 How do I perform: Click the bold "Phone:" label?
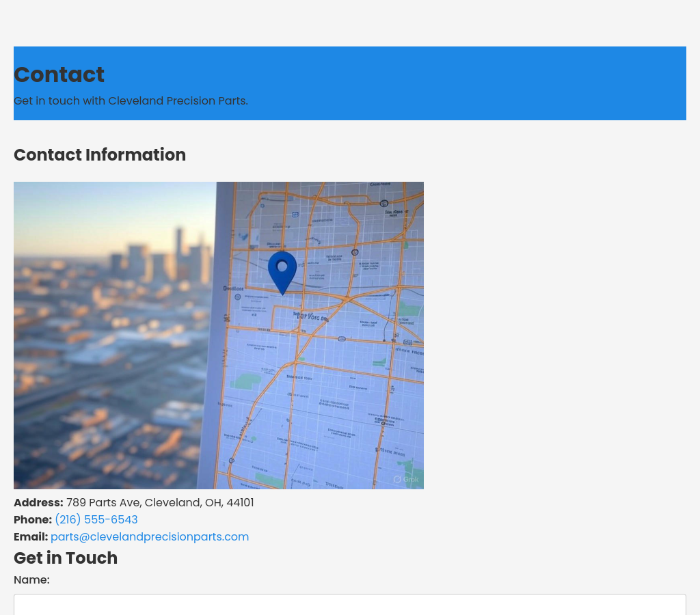tap(33, 520)
